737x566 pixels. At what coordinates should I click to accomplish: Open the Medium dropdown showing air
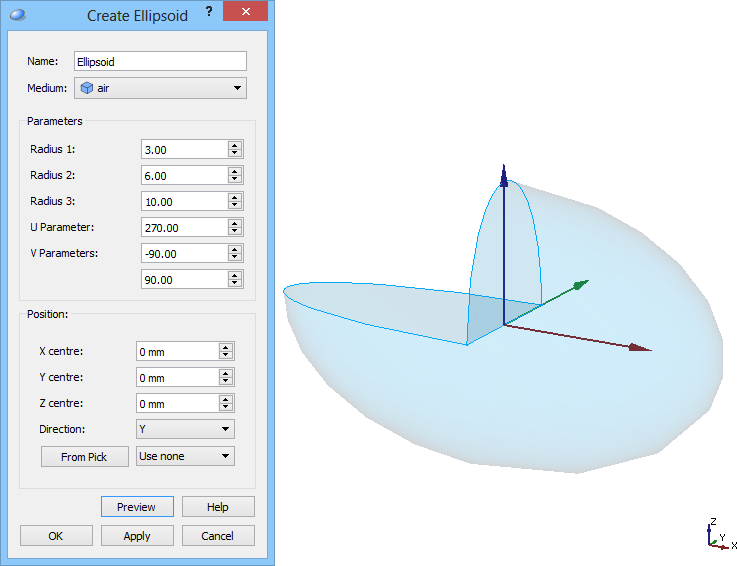[160, 88]
